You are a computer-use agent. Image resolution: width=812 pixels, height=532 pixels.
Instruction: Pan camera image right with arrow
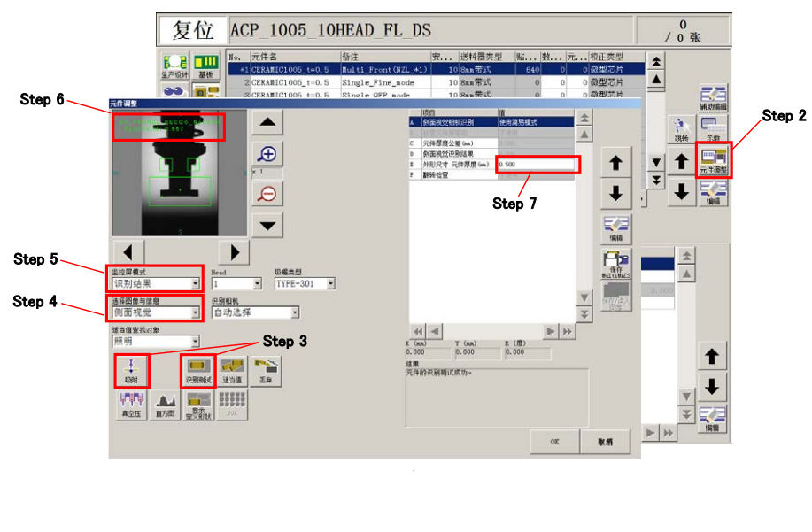click(x=234, y=251)
